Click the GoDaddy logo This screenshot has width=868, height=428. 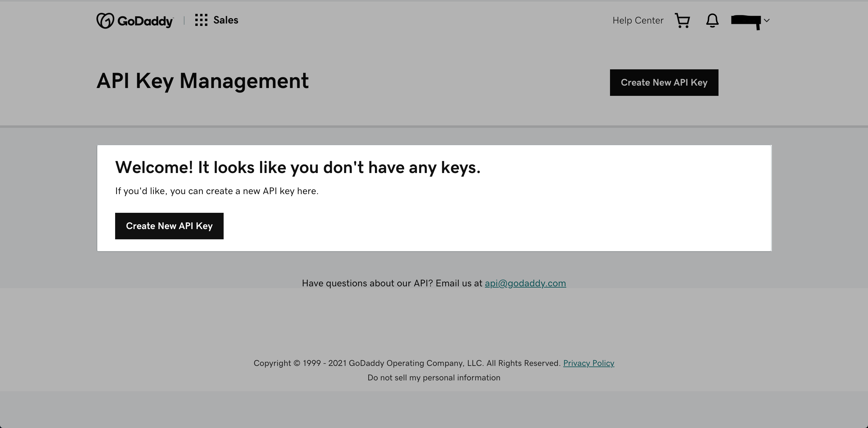coord(135,20)
